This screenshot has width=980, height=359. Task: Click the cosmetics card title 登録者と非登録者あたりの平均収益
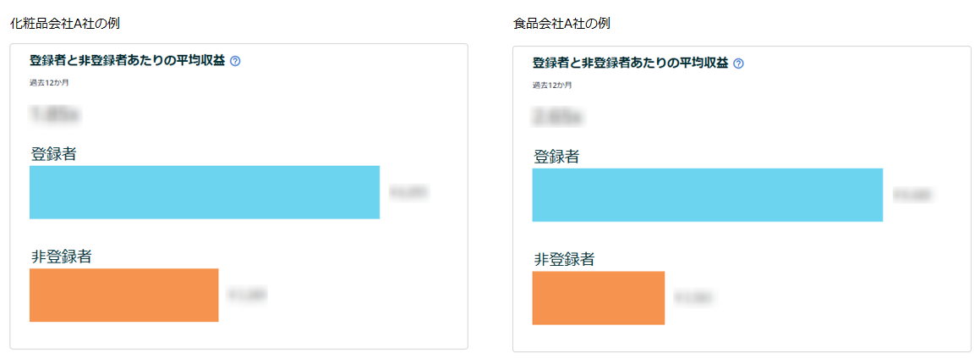128,61
